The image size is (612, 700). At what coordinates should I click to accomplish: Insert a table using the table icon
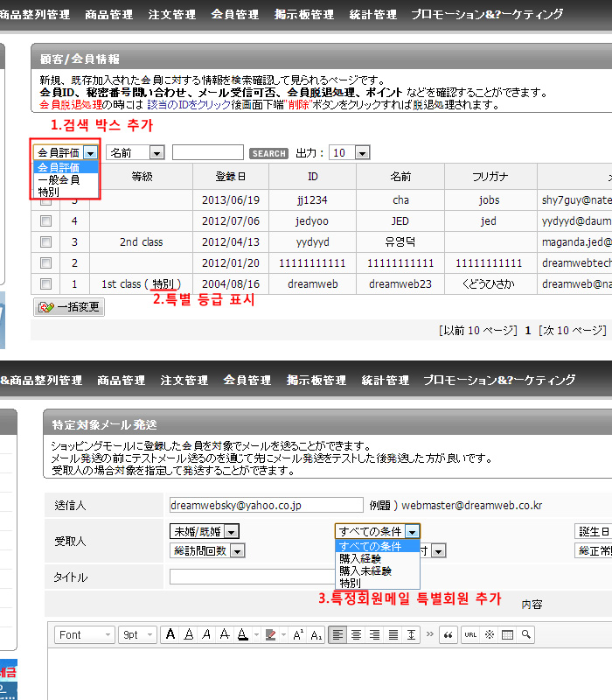click(x=507, y=634)
